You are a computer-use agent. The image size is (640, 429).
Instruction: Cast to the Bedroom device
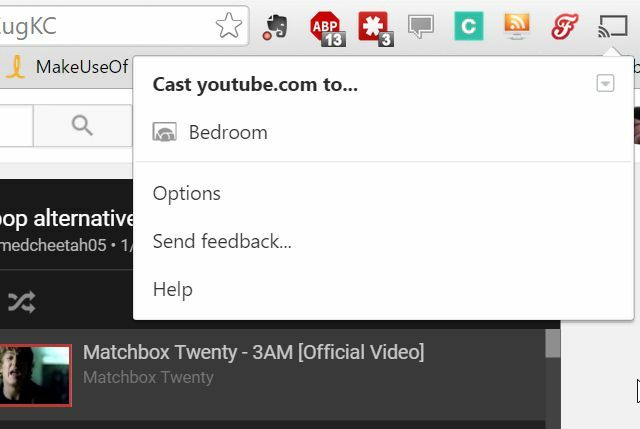(383, 132)
